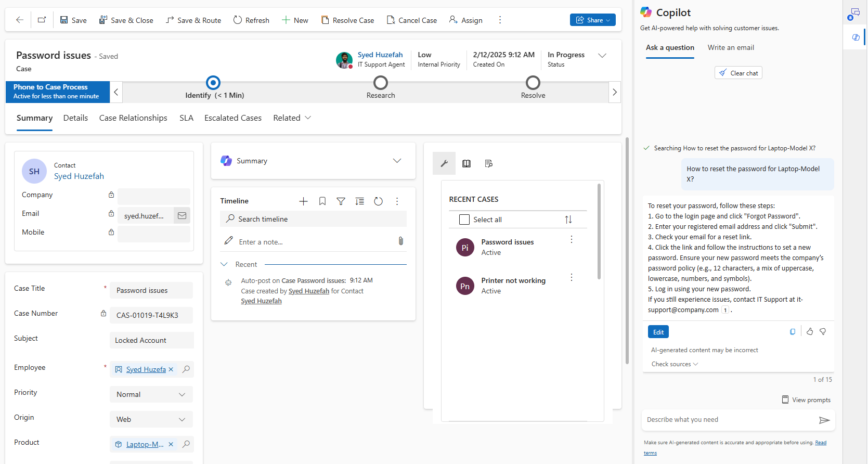Assign the case
The image size is (868, 464).
[466, 20]
